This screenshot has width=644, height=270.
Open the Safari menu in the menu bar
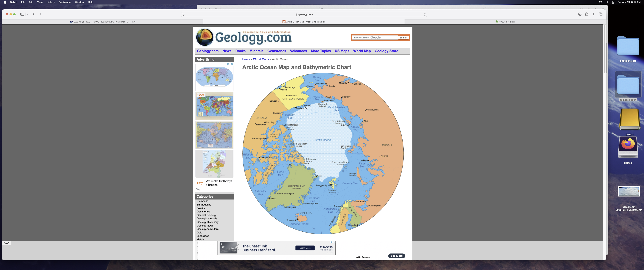tap(13, 2)
